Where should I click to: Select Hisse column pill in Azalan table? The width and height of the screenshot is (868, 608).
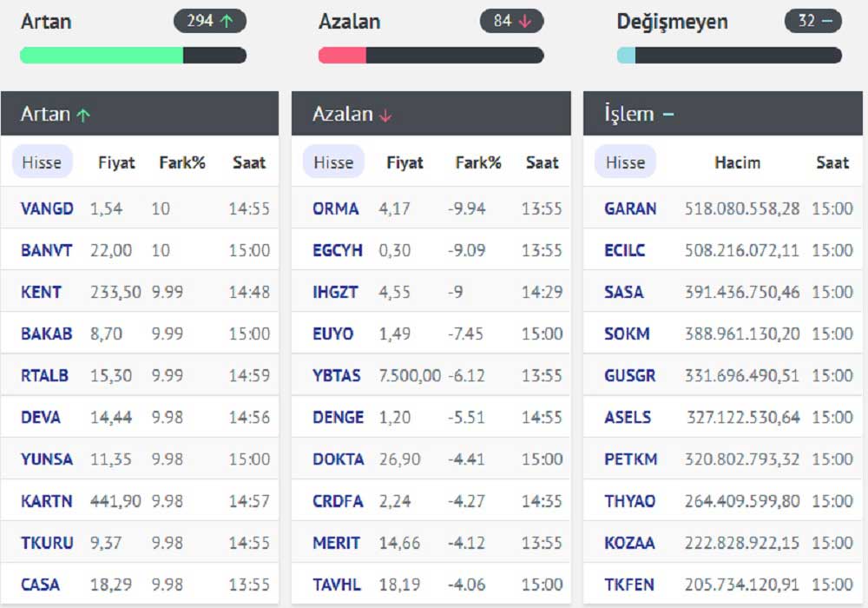(333, 162)
